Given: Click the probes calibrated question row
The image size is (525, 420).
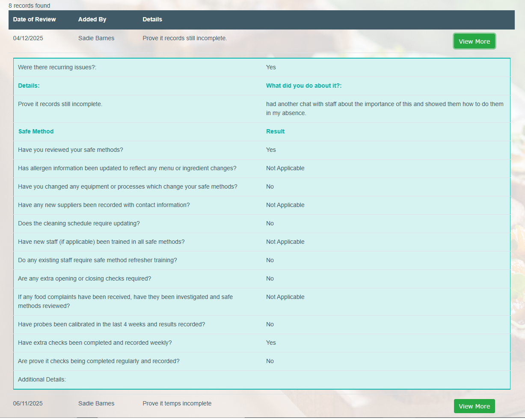Looking at the screenshot, I should (111, 324).
